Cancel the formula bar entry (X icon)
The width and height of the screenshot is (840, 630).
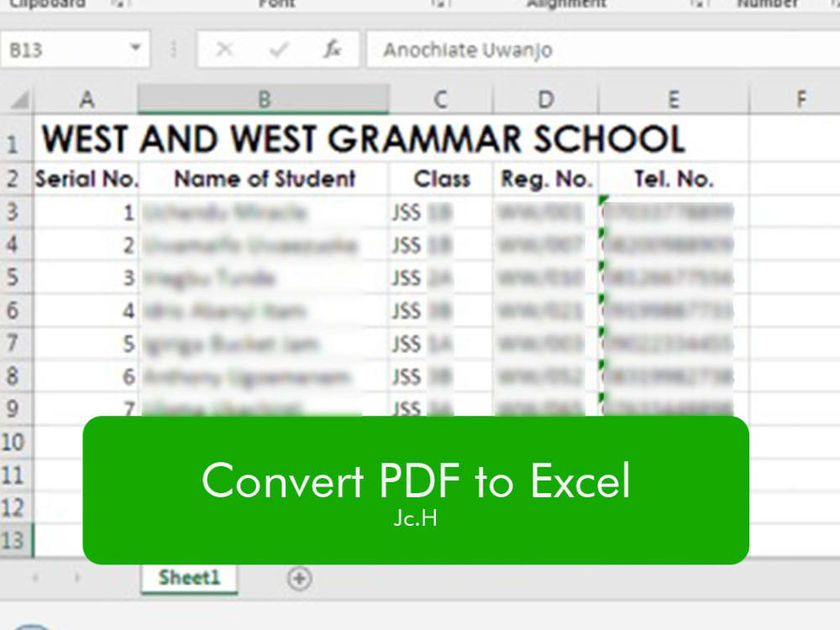(x=224, y=50)
